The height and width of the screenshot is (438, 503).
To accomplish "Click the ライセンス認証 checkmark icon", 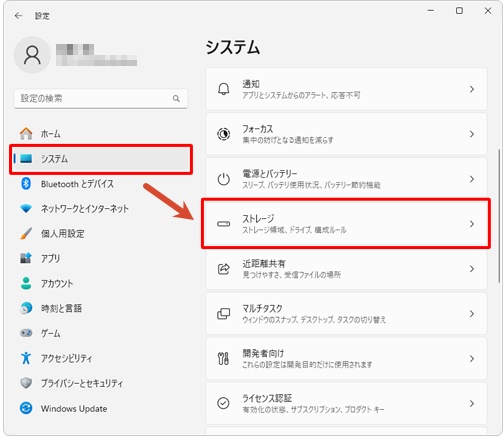I will click(x=223, y=403).
